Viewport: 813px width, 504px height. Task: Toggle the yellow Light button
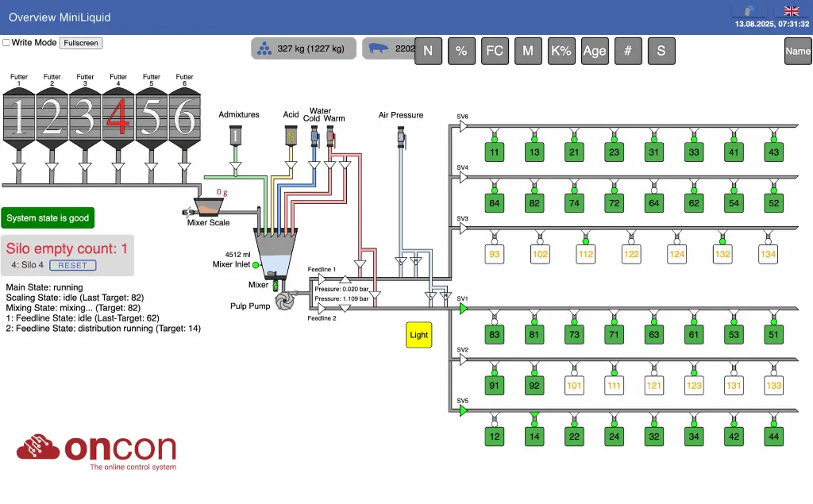418,335
